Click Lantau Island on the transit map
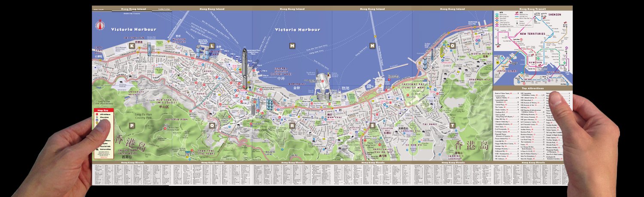The image size is (644, 197). click(x=507, y=70)
